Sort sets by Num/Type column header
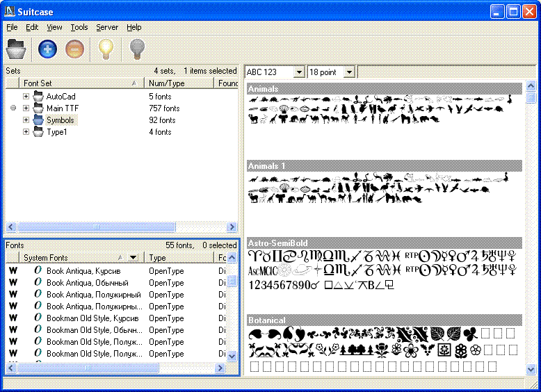541x392 pixels. 179,83
